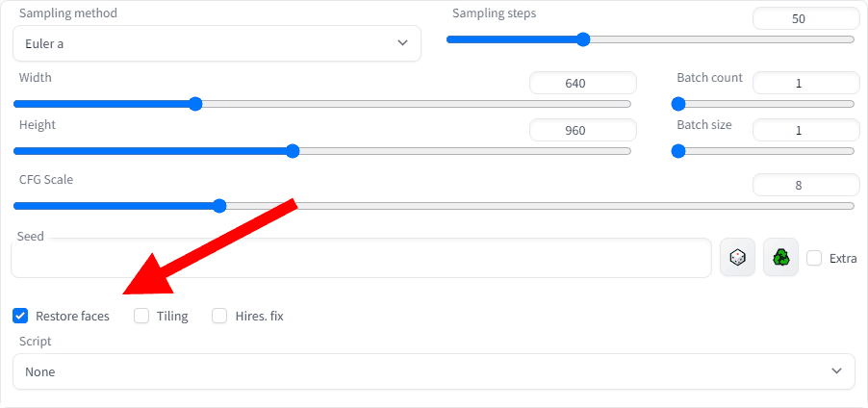Click the dice random seed button
Image resolution: width=868 pixels, height=408 pixels.
[737, 258]
